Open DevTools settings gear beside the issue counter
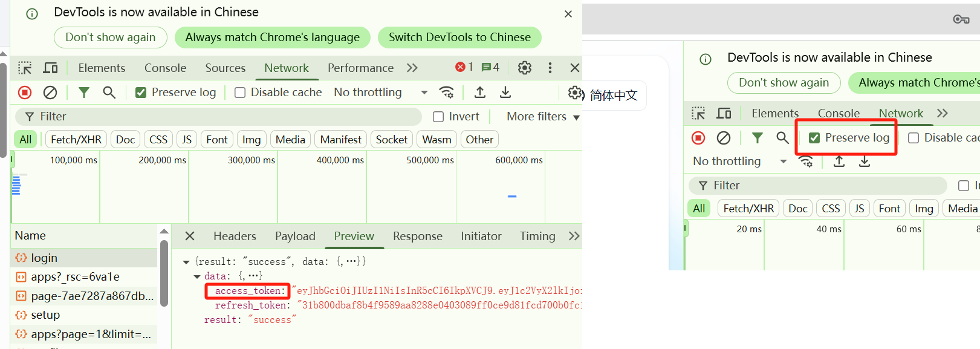This screenshot has width=980, height=349. point(525,68)
